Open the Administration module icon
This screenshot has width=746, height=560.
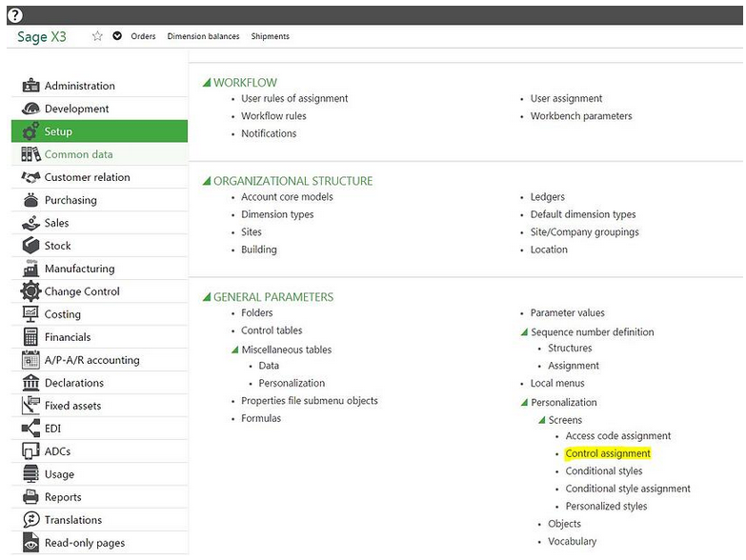30,86
